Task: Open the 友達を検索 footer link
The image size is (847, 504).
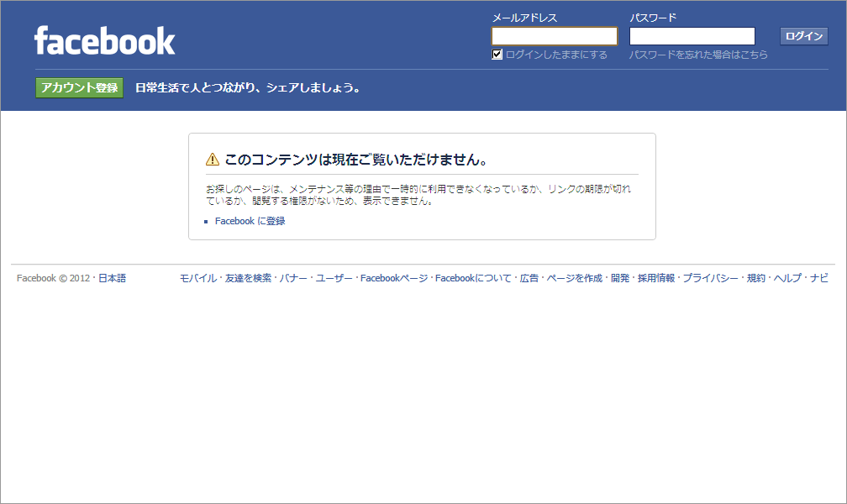Action: (x=248, y=278)
